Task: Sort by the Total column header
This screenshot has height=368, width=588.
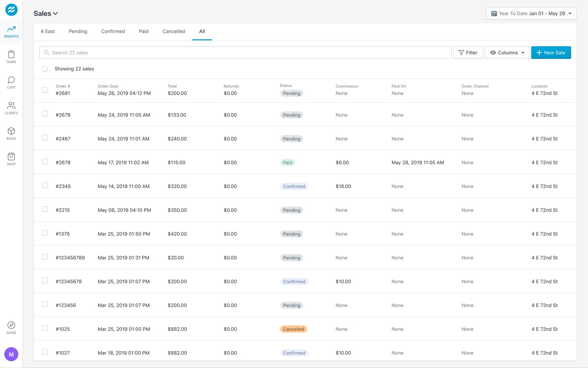Action: pos(172,86)
